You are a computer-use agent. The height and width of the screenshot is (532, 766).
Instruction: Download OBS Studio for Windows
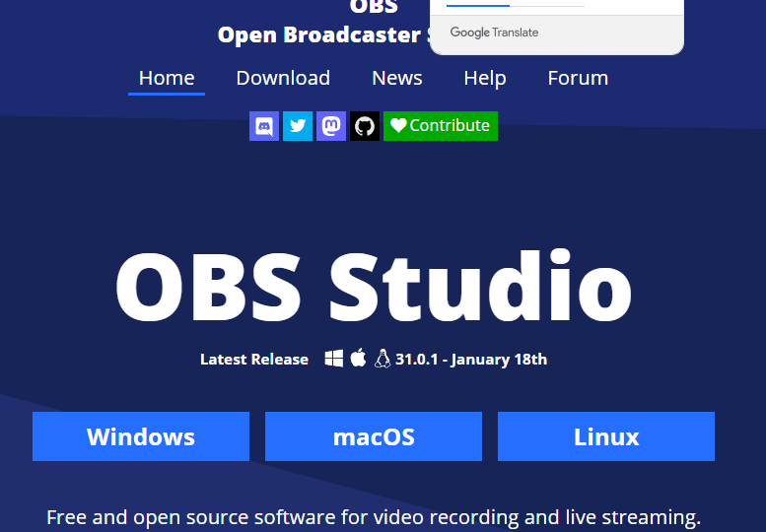click(141, 436)
